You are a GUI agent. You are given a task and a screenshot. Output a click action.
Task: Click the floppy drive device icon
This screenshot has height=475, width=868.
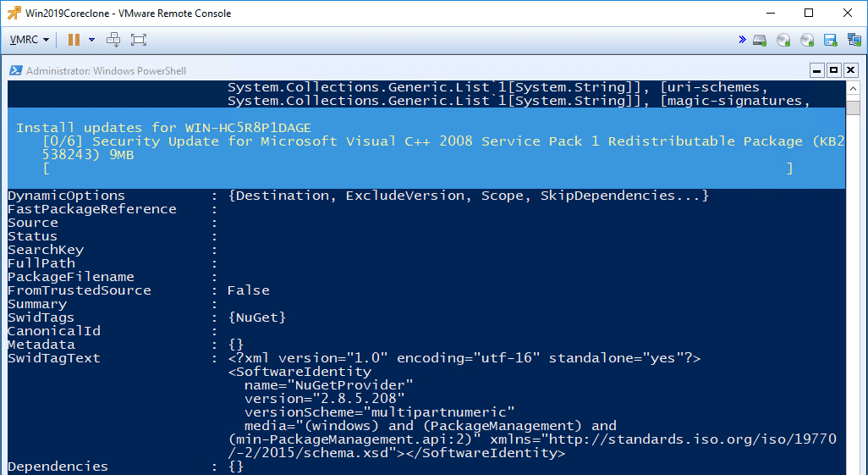click(x=830, y=40)
